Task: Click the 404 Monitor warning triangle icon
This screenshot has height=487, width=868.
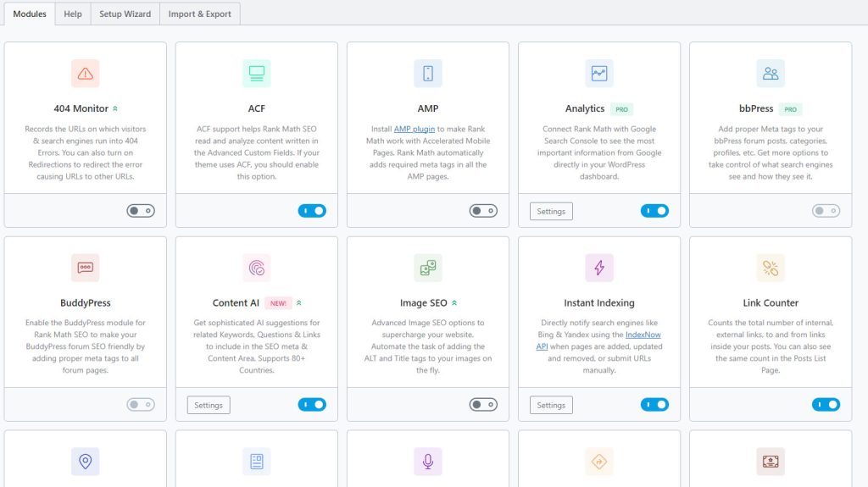Action: 86,73
